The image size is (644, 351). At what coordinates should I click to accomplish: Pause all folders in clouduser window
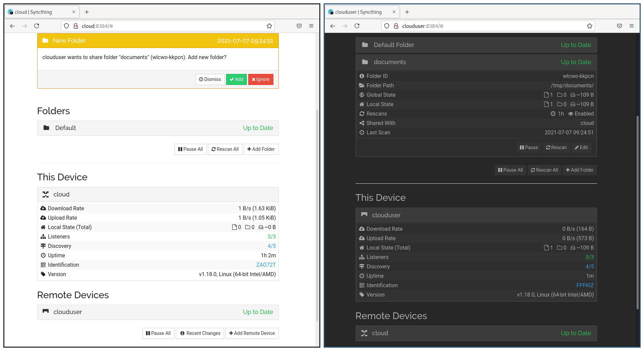(x=511, y=170)
